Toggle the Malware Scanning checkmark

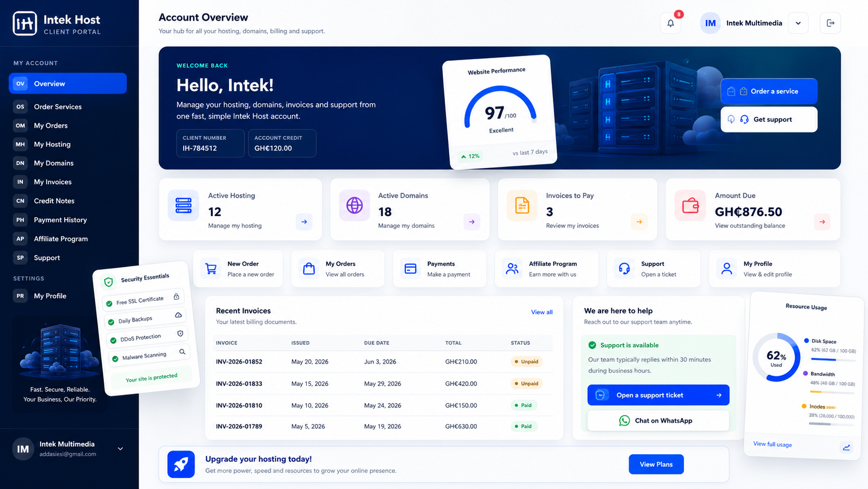coord(115,359)
